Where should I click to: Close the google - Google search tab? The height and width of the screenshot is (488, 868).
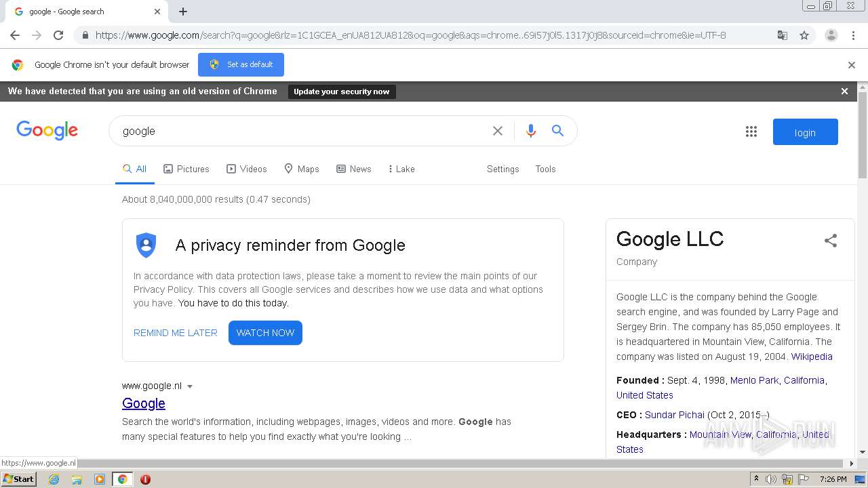157,12
